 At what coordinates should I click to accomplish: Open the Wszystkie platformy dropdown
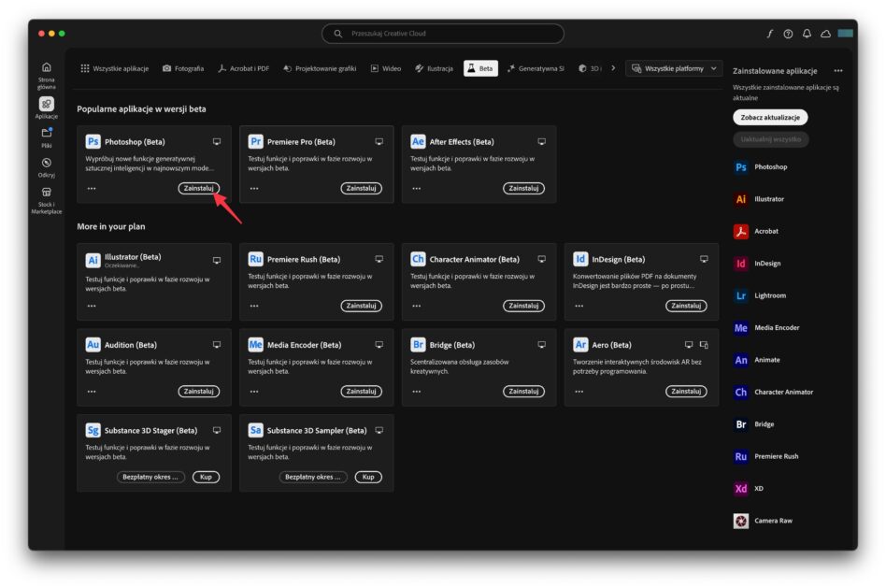pos(674,68)
